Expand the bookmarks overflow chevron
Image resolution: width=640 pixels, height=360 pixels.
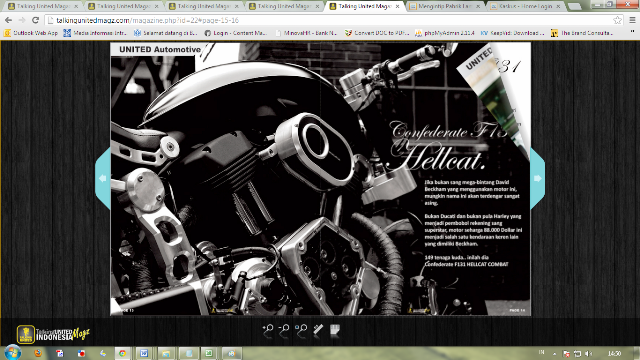(x=632, y=33)
